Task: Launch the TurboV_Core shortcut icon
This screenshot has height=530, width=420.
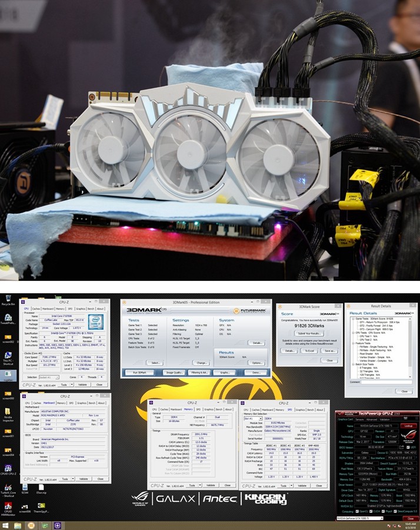Action: (x=8, y=490)
